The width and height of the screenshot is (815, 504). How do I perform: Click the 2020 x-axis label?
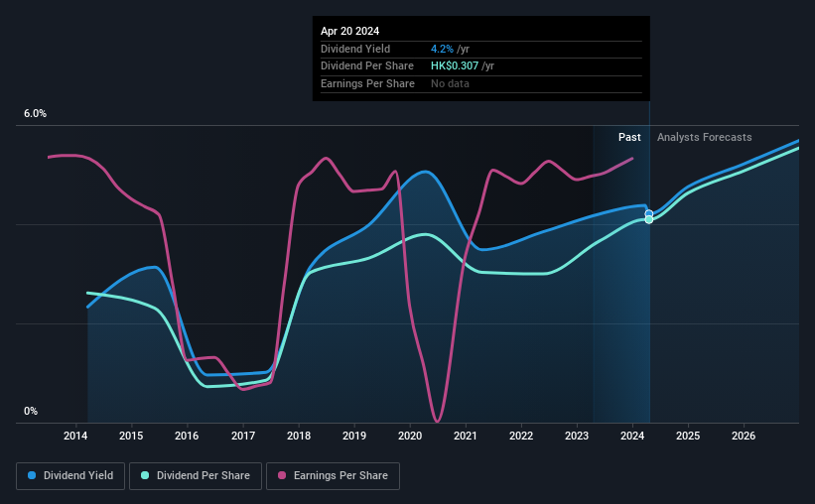[x=410, y=436]
